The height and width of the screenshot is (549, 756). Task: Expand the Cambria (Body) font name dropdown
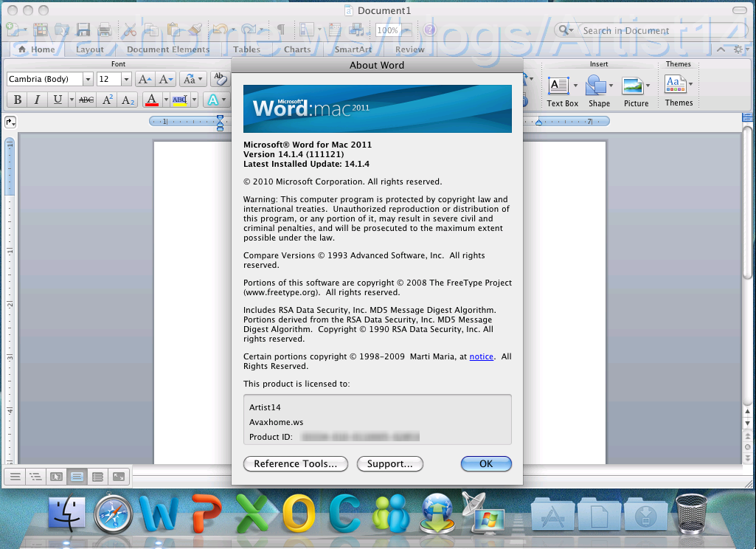click(x=88, y=79)
